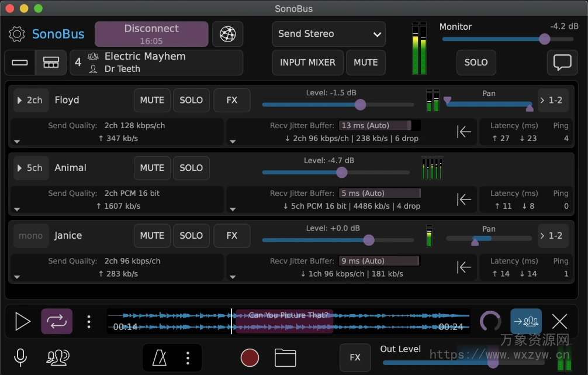The image size is (588, 375).
Task: Open the INPUT MIXER panel
Action: tap(307, 63)
